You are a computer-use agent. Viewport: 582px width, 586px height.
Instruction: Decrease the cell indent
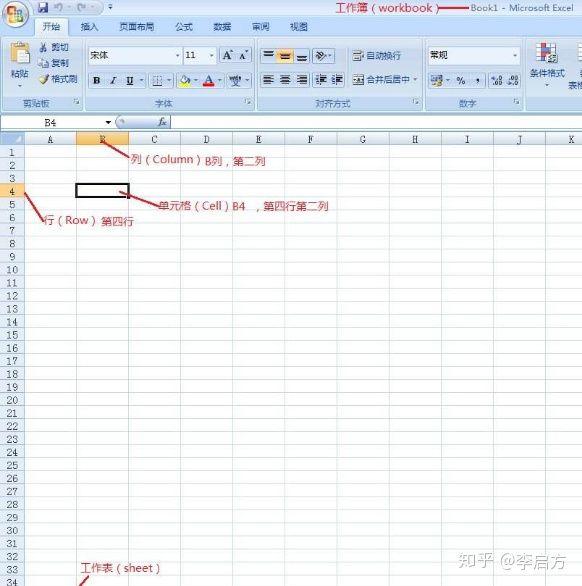(x=321, y=80)
